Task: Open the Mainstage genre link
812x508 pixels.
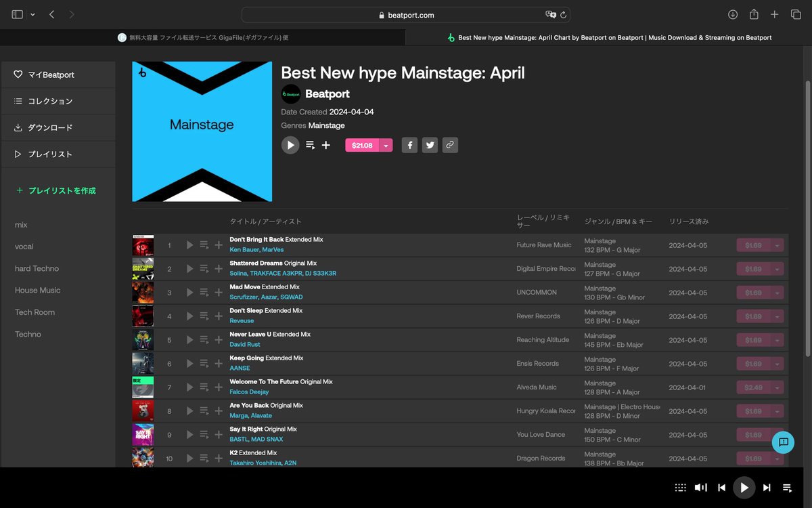Action: point(326,125)
